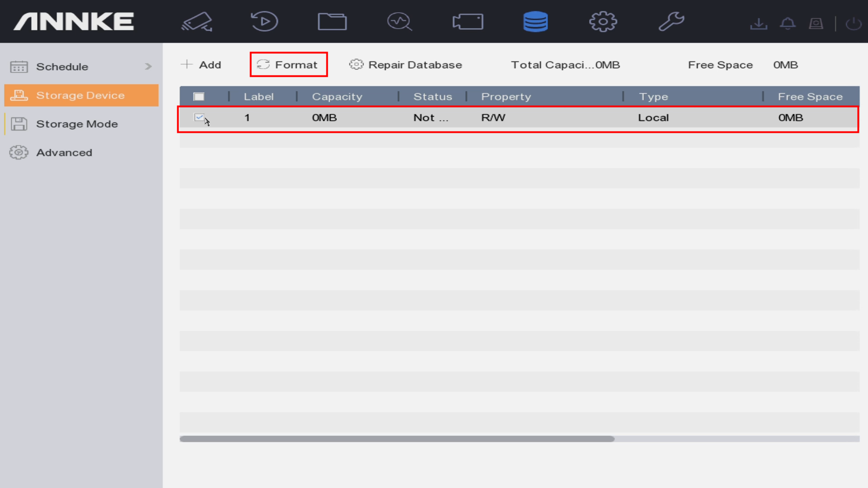Click the Storage Mode disk icon

[19, 124]
